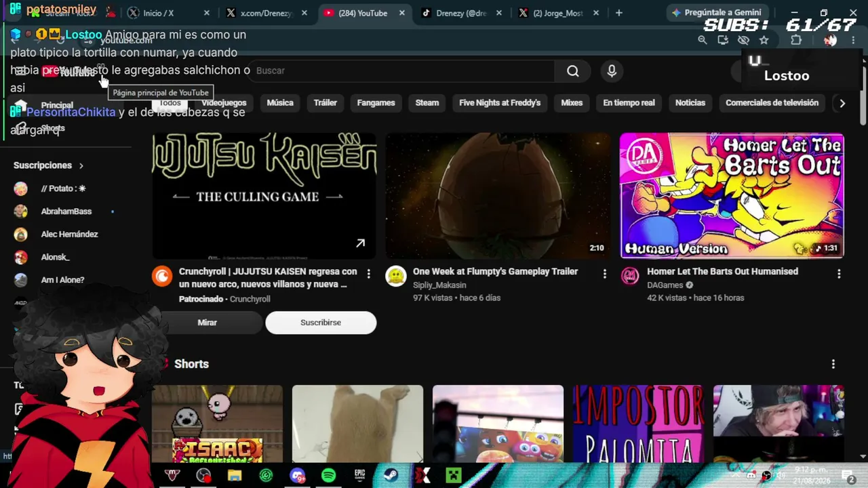
Task: Close the Inicio / X tab
Action: pyautogui.click(x=207, y=13)
